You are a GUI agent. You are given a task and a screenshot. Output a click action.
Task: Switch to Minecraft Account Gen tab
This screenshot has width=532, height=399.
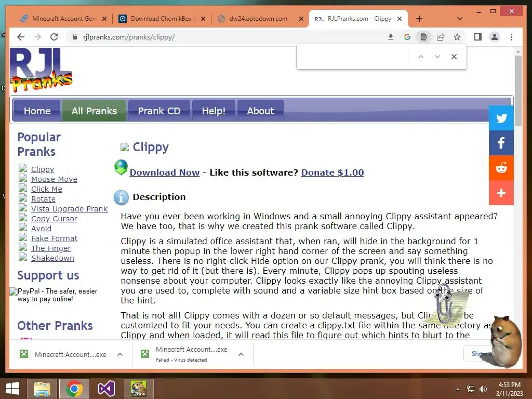[x=63, y=19]
